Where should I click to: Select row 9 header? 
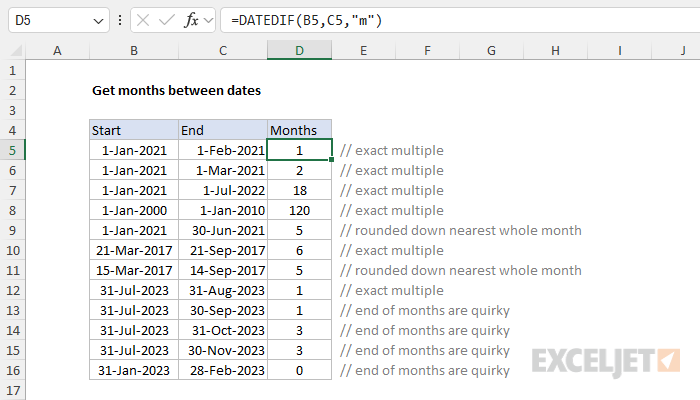tap(12, 230)
